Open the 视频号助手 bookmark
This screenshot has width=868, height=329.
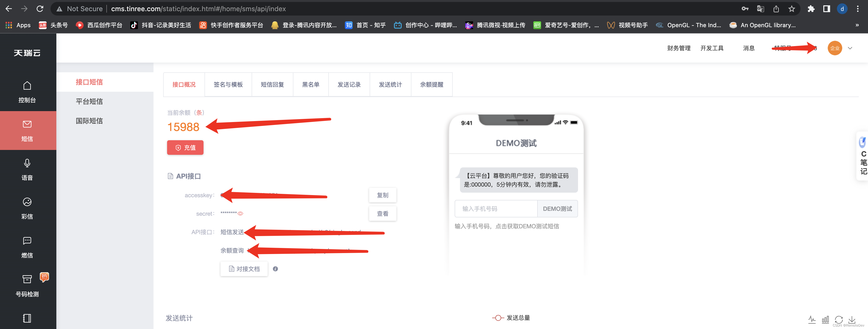point(627,25)
